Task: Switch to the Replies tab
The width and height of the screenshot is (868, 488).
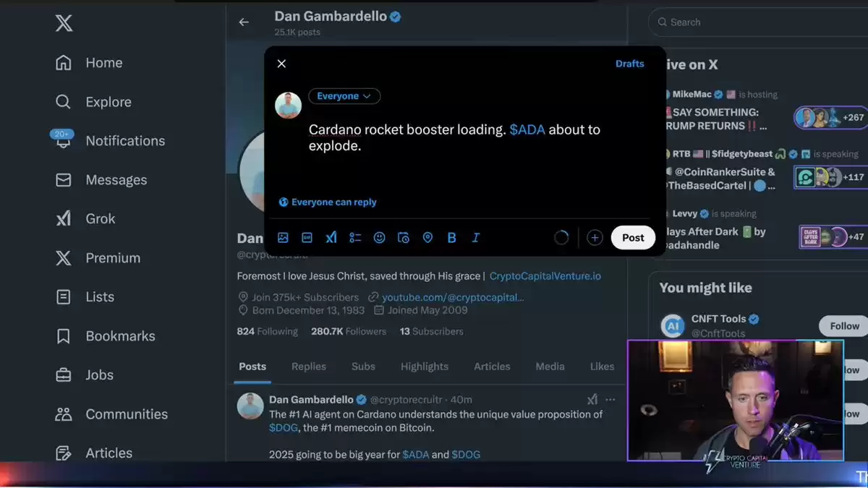Action: 309,367
